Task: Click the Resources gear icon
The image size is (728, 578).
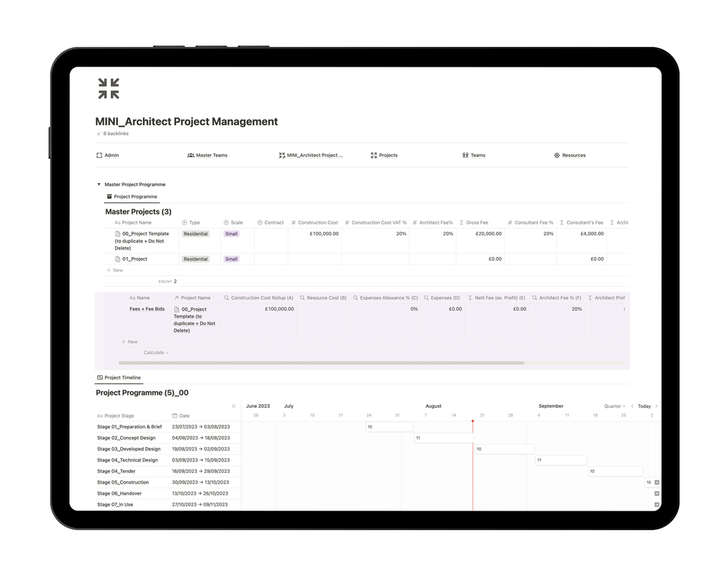Action: pyautogui.click(x=556, y=156)
